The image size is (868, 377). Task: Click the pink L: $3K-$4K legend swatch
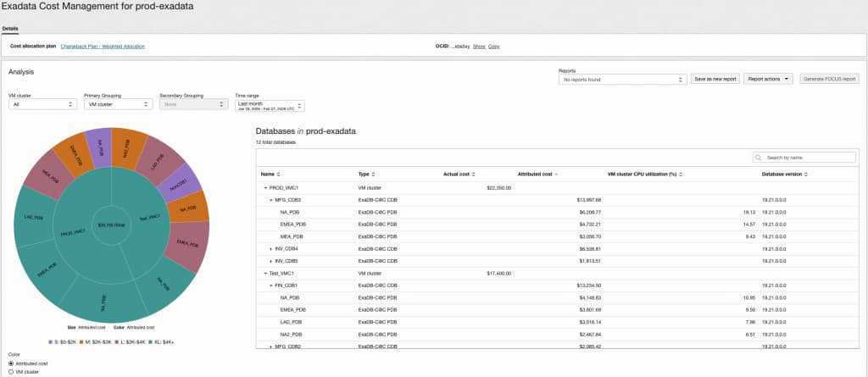(115, 342)
